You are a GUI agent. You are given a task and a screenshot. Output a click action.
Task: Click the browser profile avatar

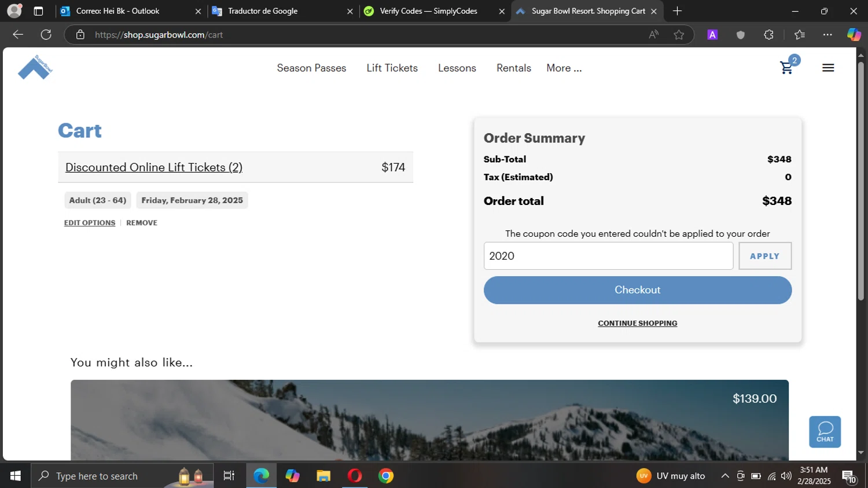pyautogui.click(x=14, y=10)
